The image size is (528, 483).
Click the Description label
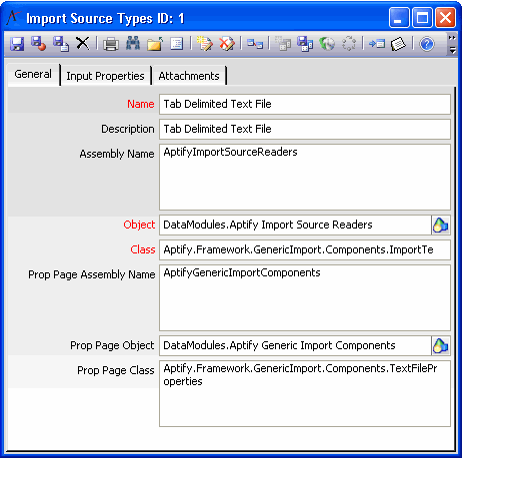(128, 129)
